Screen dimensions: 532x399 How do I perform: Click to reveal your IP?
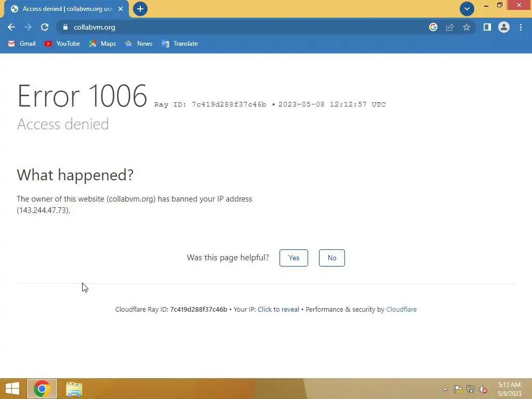coord(278,310)
